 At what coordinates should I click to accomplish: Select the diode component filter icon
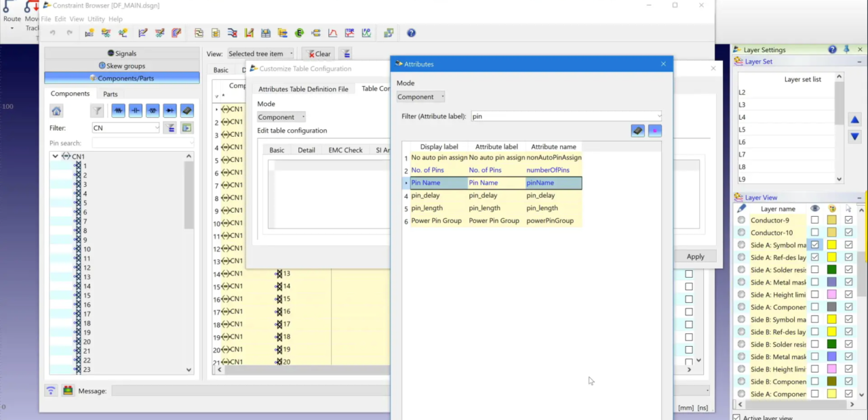coord(170,110)
